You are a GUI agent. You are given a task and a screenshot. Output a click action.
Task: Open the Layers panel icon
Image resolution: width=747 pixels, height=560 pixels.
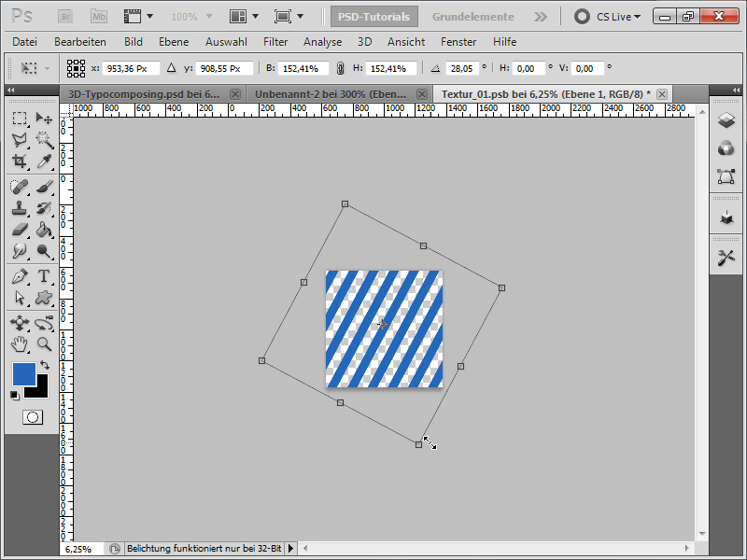point(726,120)
